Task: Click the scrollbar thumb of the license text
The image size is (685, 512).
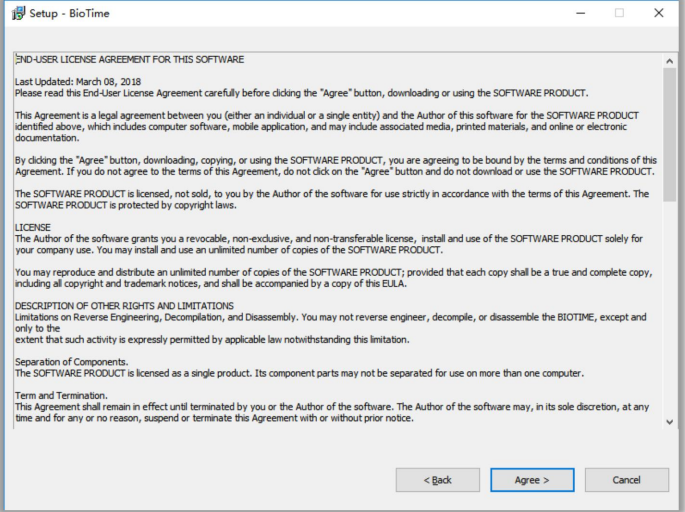Action: [669, 135]
